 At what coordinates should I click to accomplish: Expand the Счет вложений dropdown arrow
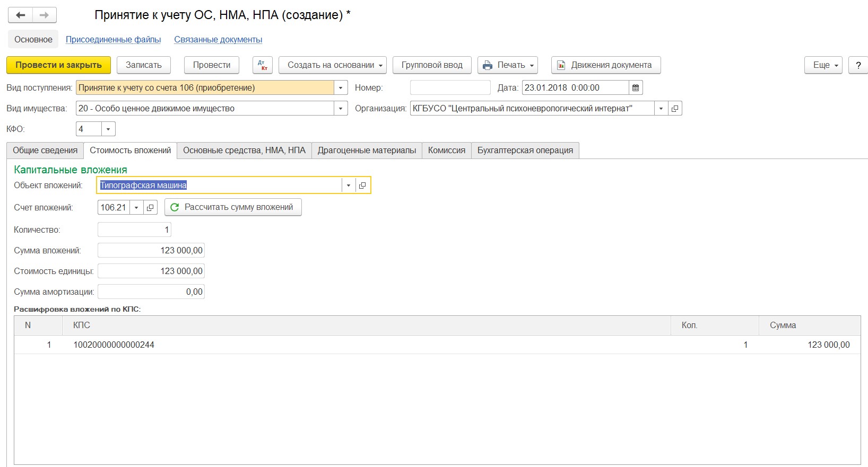tap(136, 208)
